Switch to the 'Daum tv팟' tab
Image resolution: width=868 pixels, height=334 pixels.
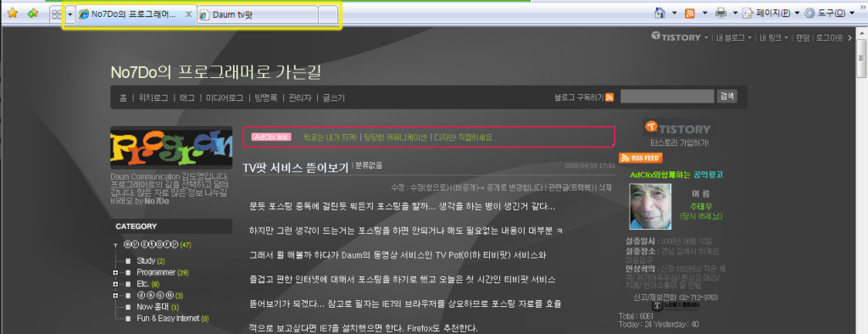click(258, 15)
